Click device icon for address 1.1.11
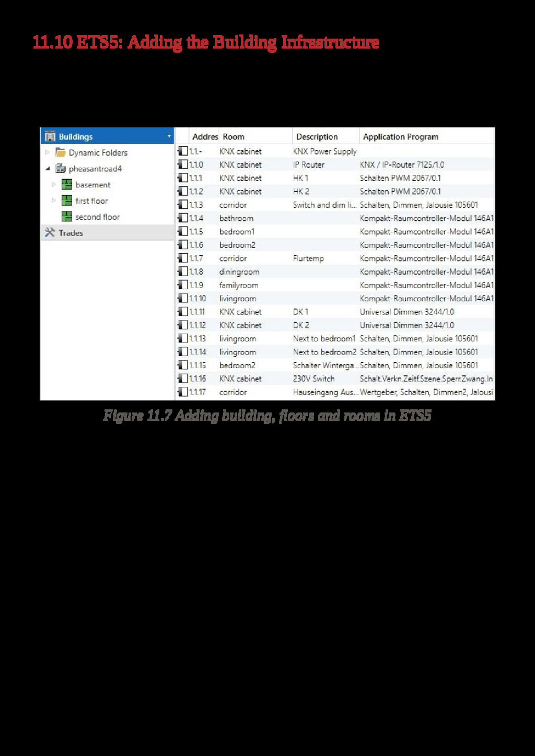 [182, 312]
